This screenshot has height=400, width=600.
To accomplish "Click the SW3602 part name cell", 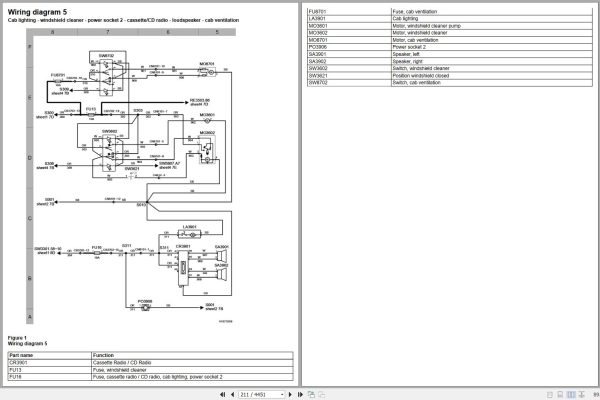I will 349,68.
